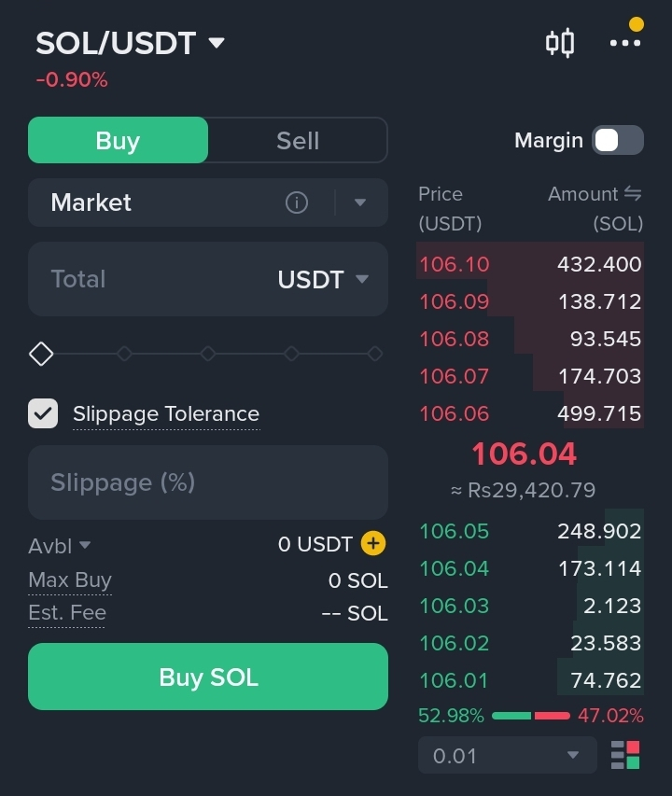672x796 pixels.
Task: Expand the Avbl balance dropdown
Action: 60,546
